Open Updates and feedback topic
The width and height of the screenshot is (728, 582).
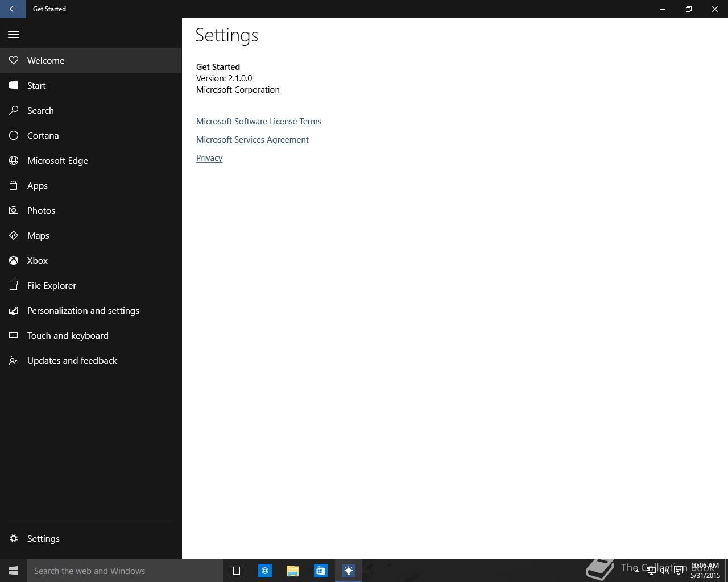(91, 360)
